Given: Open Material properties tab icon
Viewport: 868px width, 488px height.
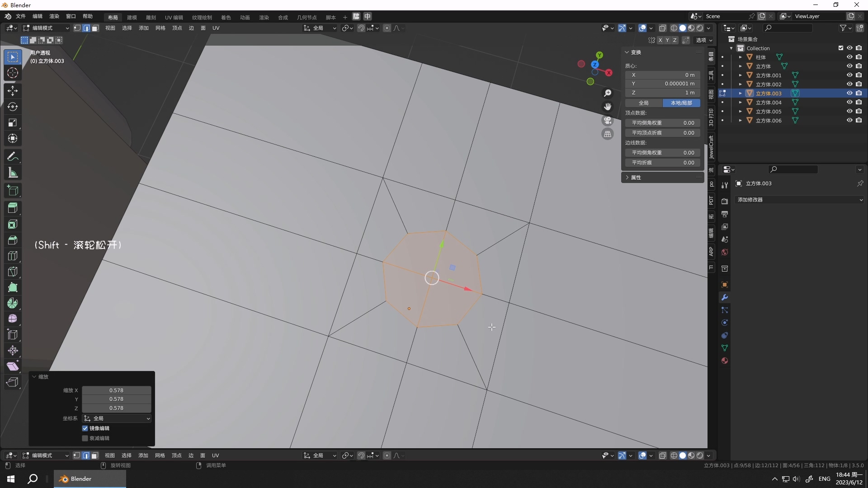Looking at the screenshot, I should pos(725,361).
